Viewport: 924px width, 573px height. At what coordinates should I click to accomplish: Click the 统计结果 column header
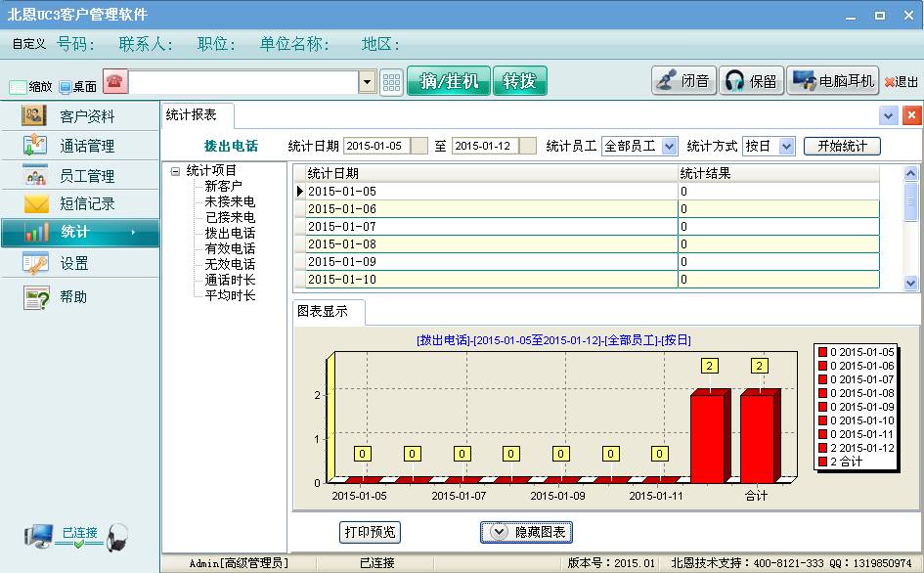click(x=778, y=173)
